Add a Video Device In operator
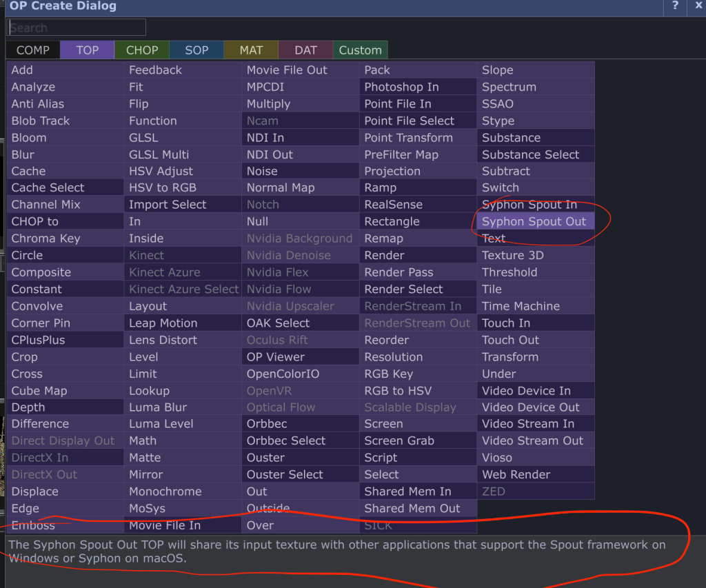706x588 pixels. click(526, 390)
